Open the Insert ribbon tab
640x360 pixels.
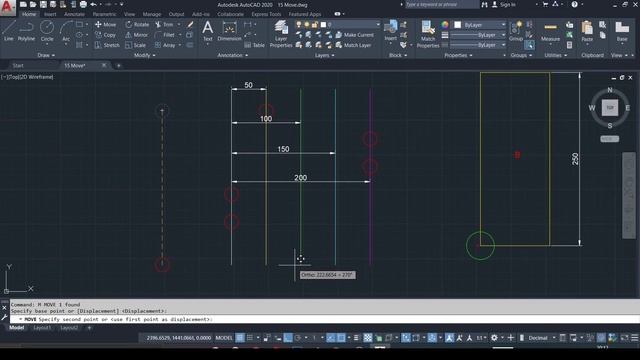point(50,14)
